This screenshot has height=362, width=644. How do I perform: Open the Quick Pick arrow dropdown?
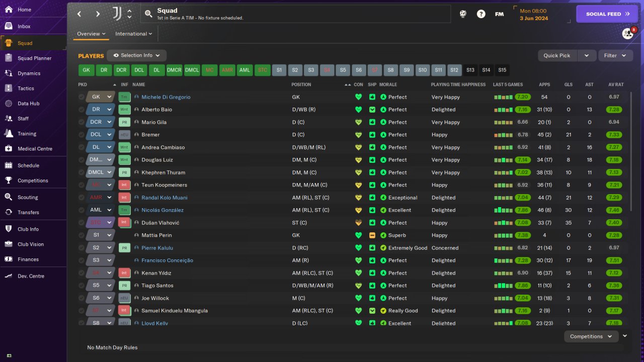(x=587, y=55)
